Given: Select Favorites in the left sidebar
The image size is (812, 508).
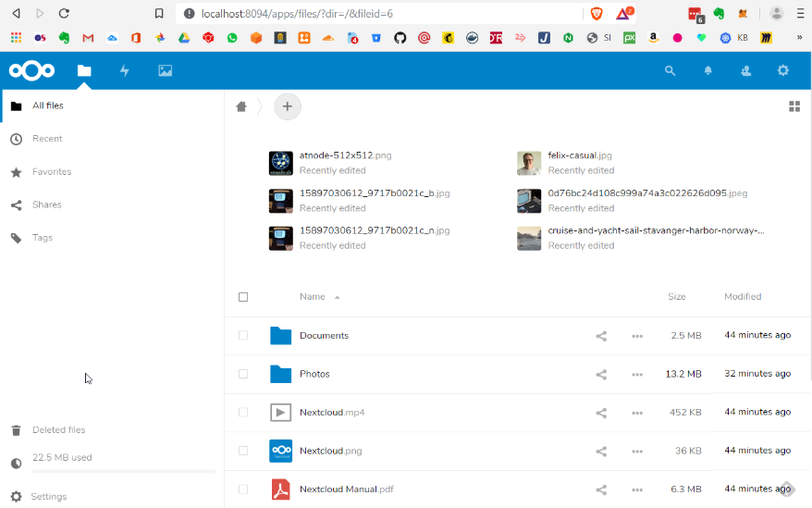Looking at the screenshot, I should point(52,172).
